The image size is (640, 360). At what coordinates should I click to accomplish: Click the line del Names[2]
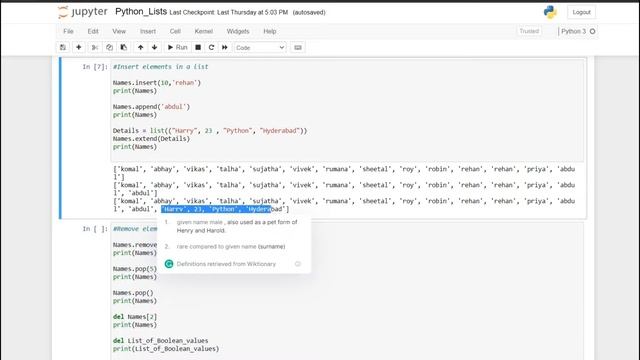point(135,317)
